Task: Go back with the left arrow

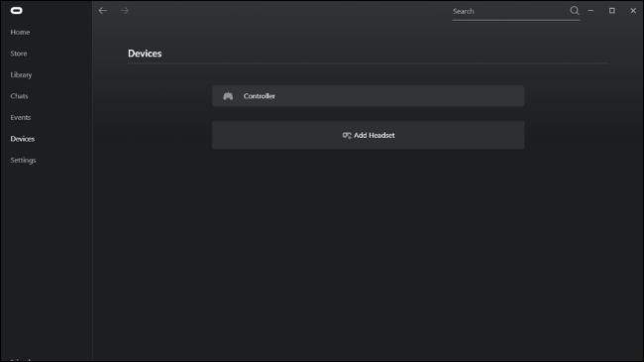Action: 103,11
